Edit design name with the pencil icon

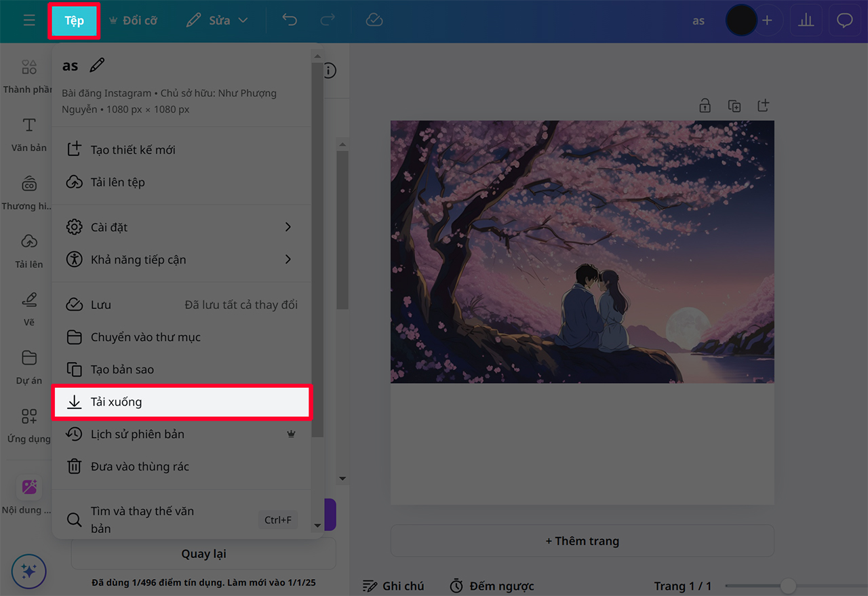coord(97,65)
